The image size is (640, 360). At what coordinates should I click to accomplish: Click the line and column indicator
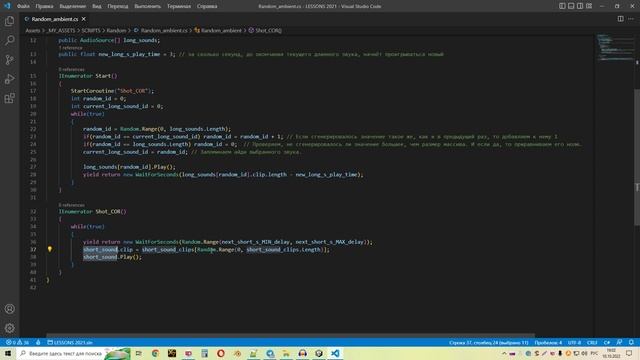(489, 342)
